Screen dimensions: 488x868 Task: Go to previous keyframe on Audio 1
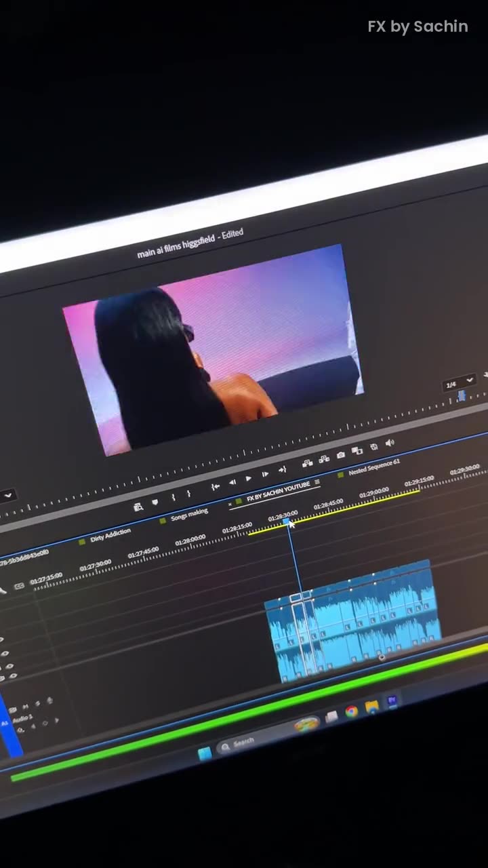click(x=33, y=726)
